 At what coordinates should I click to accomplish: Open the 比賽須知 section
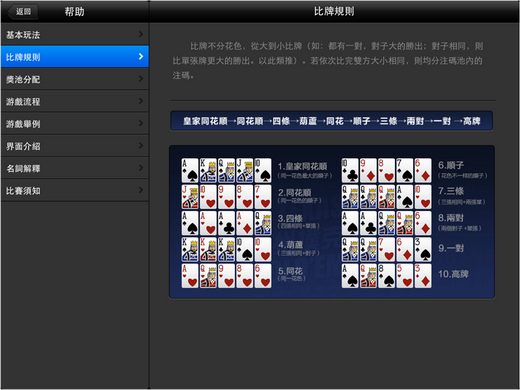coord(75,190)
